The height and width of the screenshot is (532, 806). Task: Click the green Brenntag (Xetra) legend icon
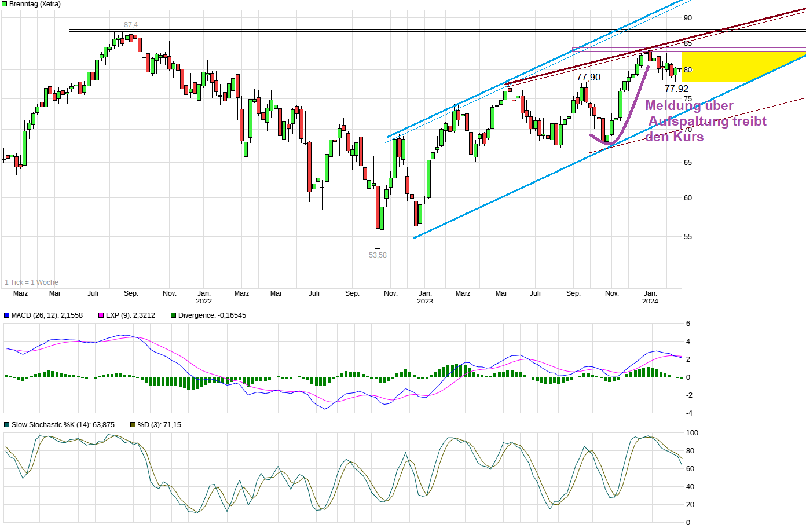click(x=6, y=4)
